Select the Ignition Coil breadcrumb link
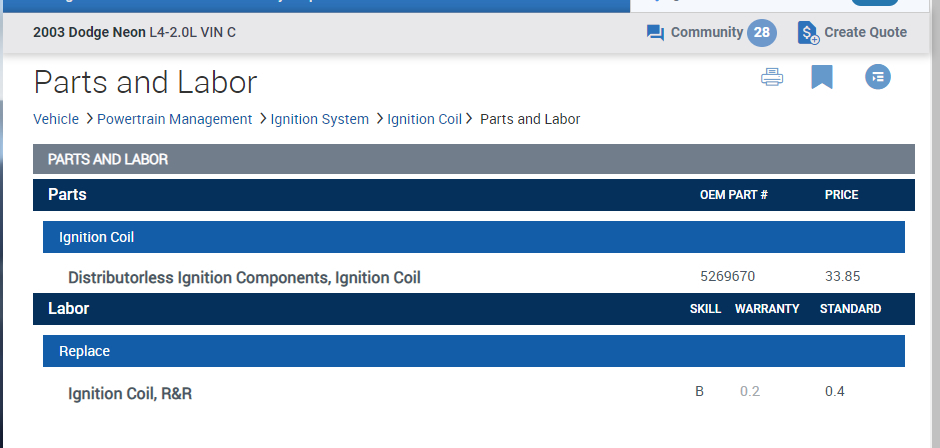 [x=424, y=119]
